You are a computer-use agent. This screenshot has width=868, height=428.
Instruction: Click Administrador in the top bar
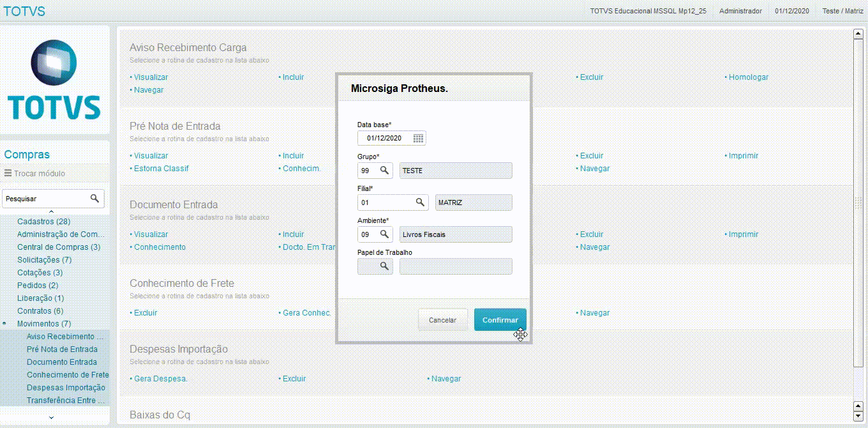(x=740, y=11)
